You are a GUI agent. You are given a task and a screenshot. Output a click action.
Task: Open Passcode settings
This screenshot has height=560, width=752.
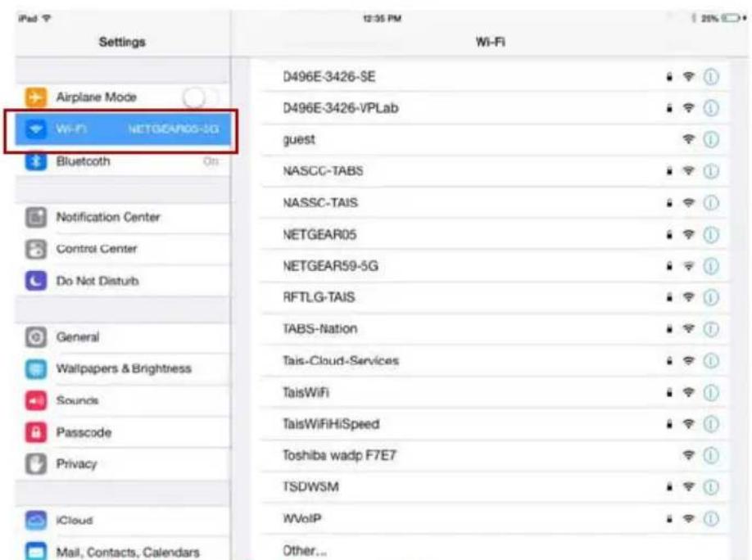(123, 432)
